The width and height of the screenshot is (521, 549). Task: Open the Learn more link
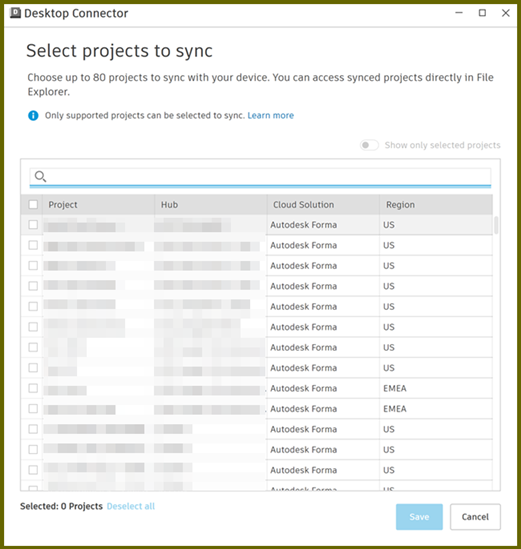(x=271, y=116)
